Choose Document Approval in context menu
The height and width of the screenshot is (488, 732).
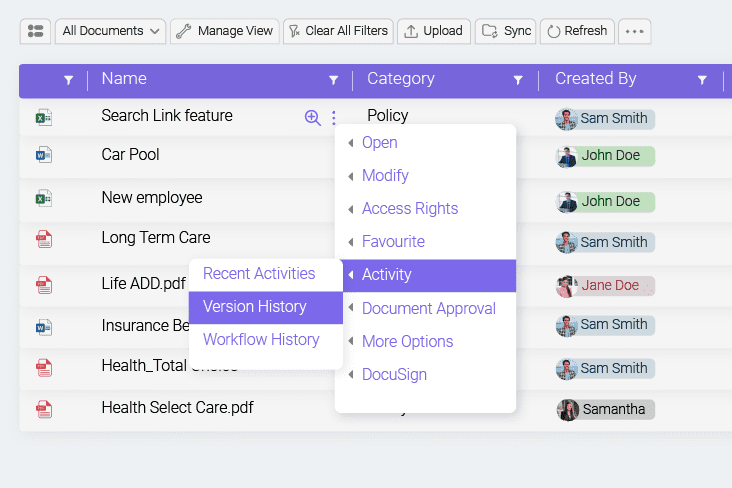click(x=428, y=308)
